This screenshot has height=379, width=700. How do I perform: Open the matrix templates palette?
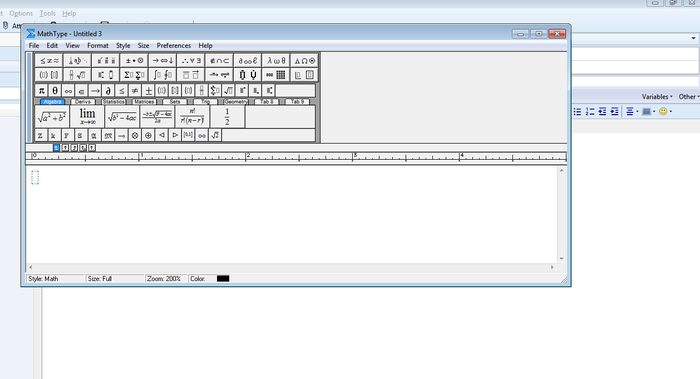click(x=276, y=75)
